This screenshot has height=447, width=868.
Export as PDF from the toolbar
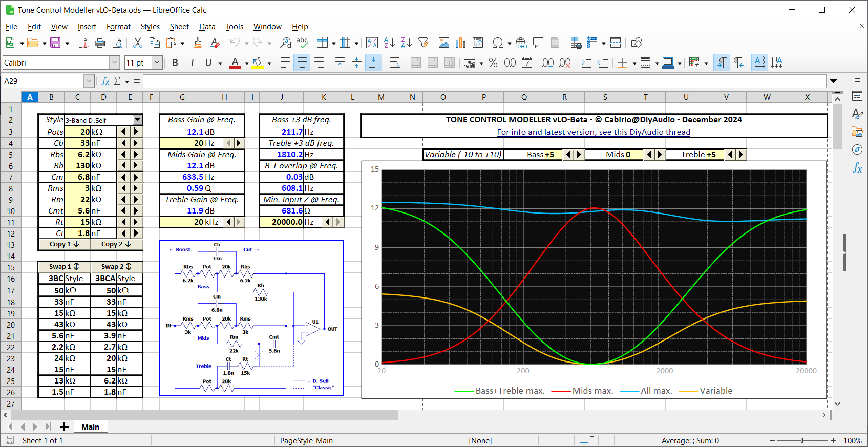click(83, 43)
